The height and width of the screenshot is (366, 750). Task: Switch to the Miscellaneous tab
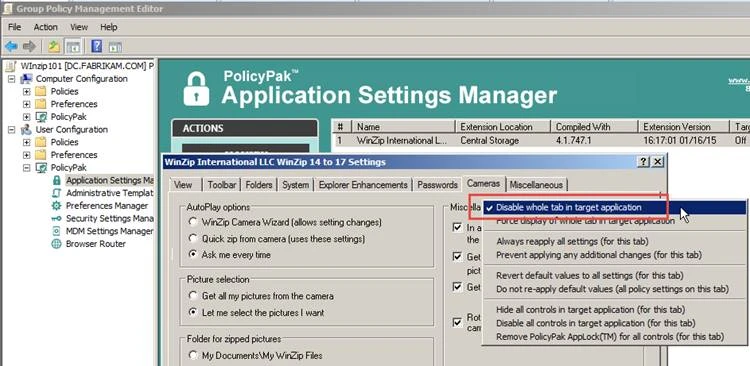click(536, 185)
